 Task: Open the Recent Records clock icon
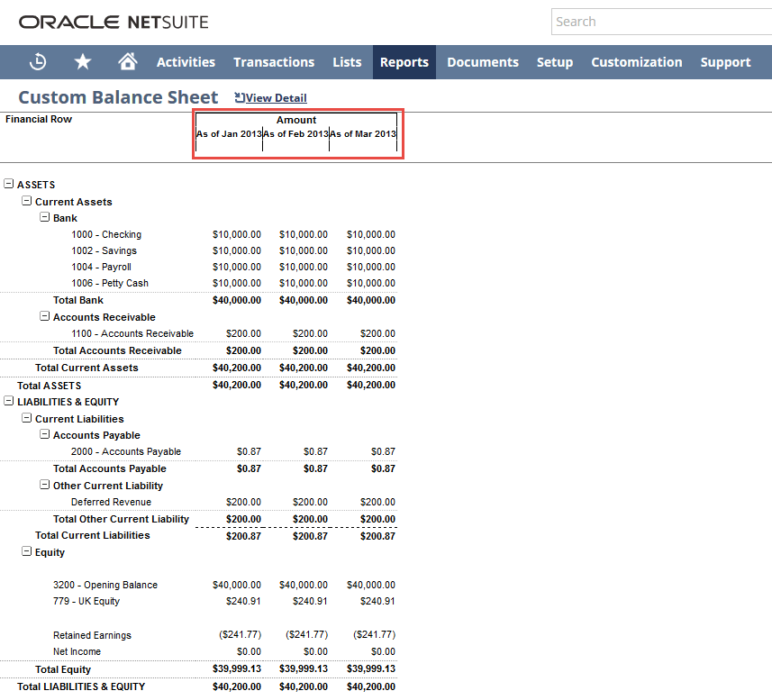point(38,62)
